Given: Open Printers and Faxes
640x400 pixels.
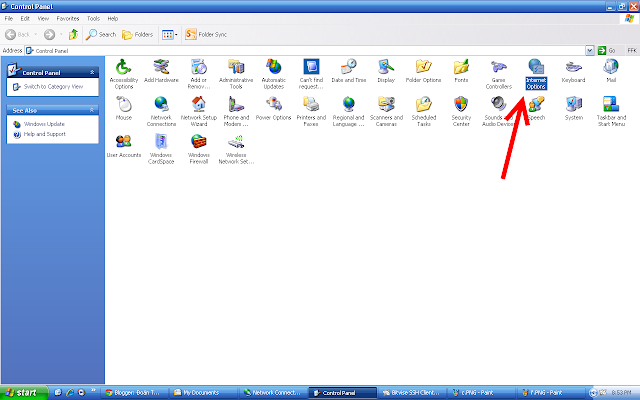Looking at the screenshot, I should [311, 111].
